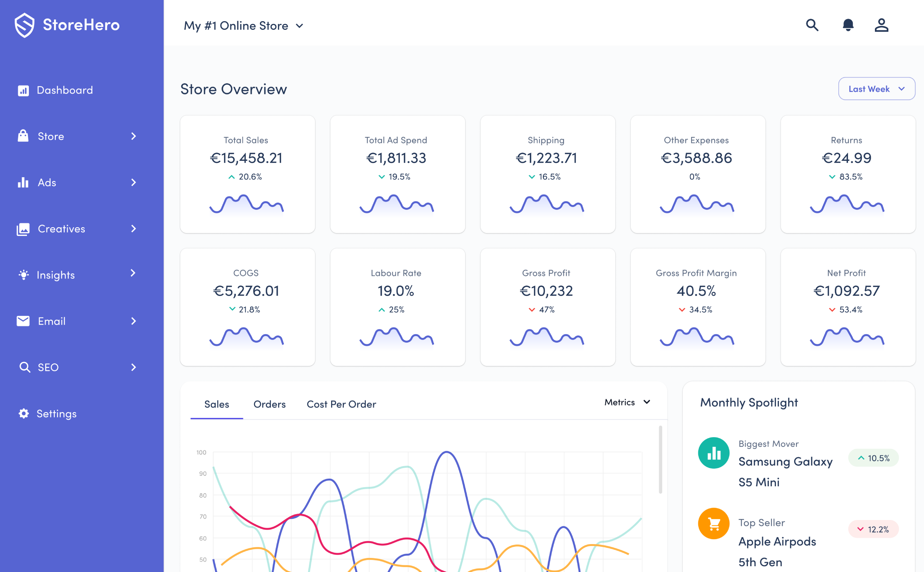
Task: Click the Total Sales overview card
Action: [248, 174]
